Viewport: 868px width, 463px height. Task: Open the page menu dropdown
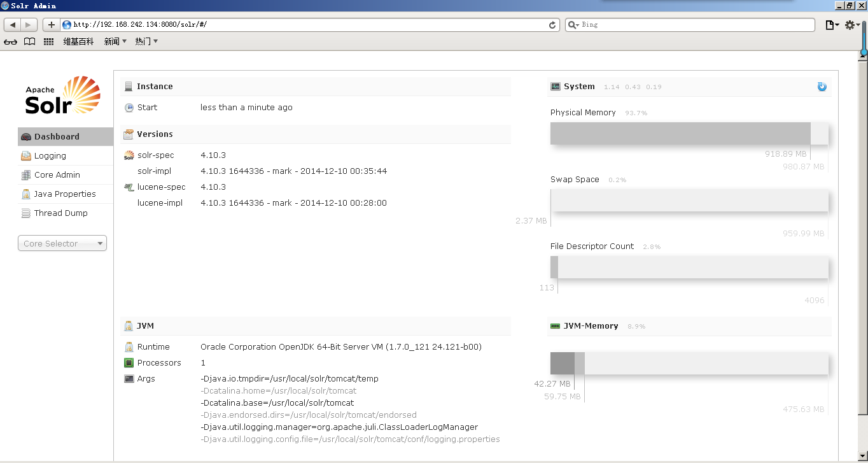[x=832, y=25]
